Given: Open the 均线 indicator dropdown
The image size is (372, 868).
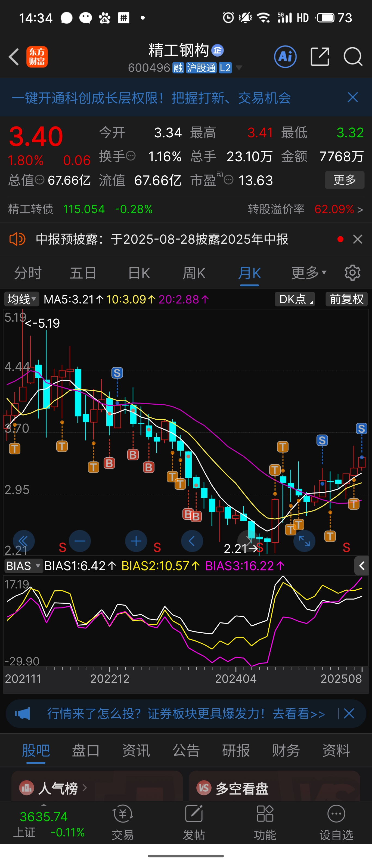Looking at the screenshot, I should pyautogui.click(x=22, y=299).
